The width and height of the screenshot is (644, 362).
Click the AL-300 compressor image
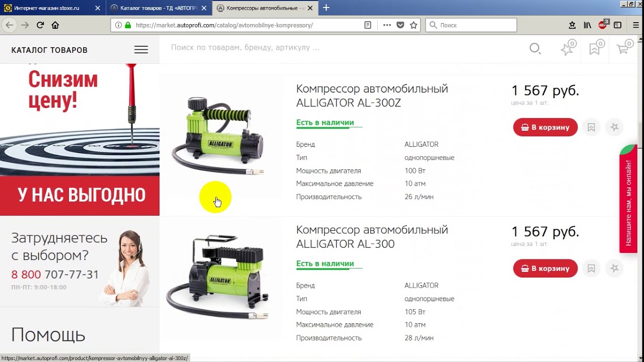(x=218, y=277)
